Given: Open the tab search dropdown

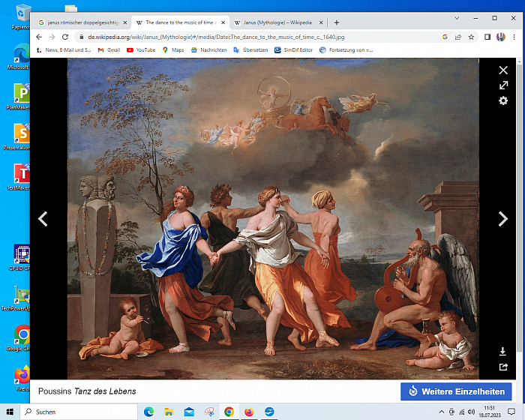Looking at the screenshot, I should click(x=457, y=18).
